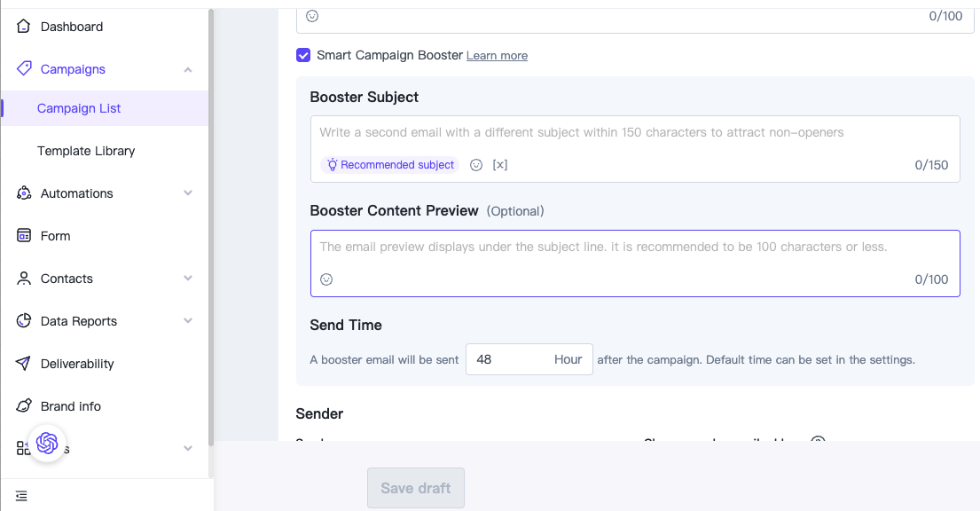Insert variable with the [x] icon

500,165
